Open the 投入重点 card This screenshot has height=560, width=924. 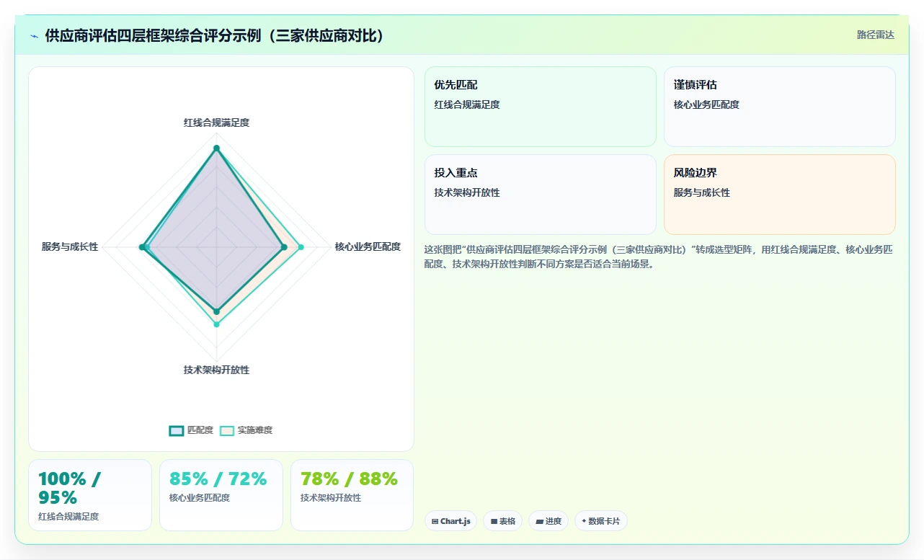tap(541, 195)
